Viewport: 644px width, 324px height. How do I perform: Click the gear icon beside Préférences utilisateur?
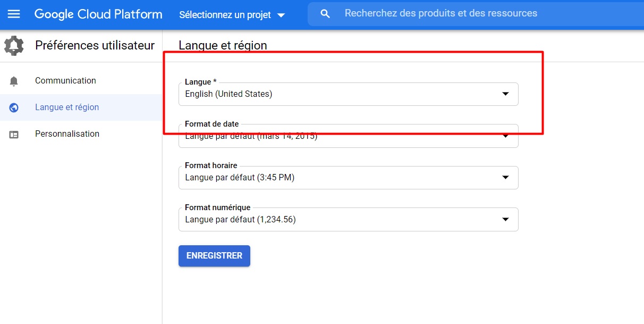click(x=14, y=46)
